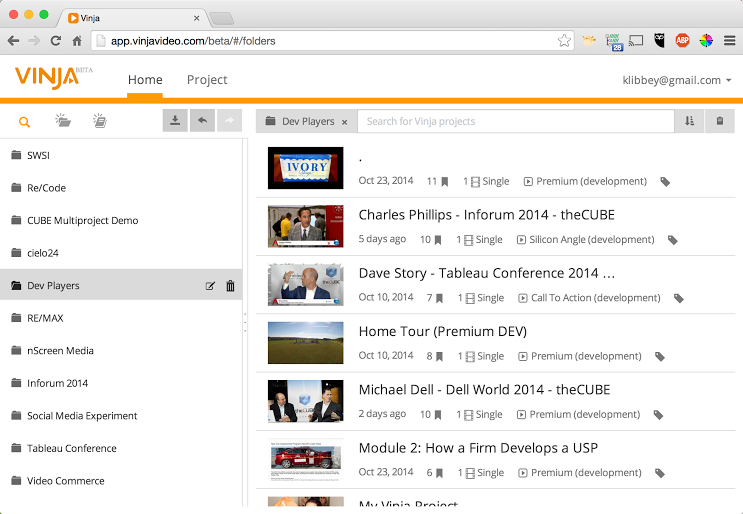
Task: Bookmark the current page with star icon
Action: (564, 41)
